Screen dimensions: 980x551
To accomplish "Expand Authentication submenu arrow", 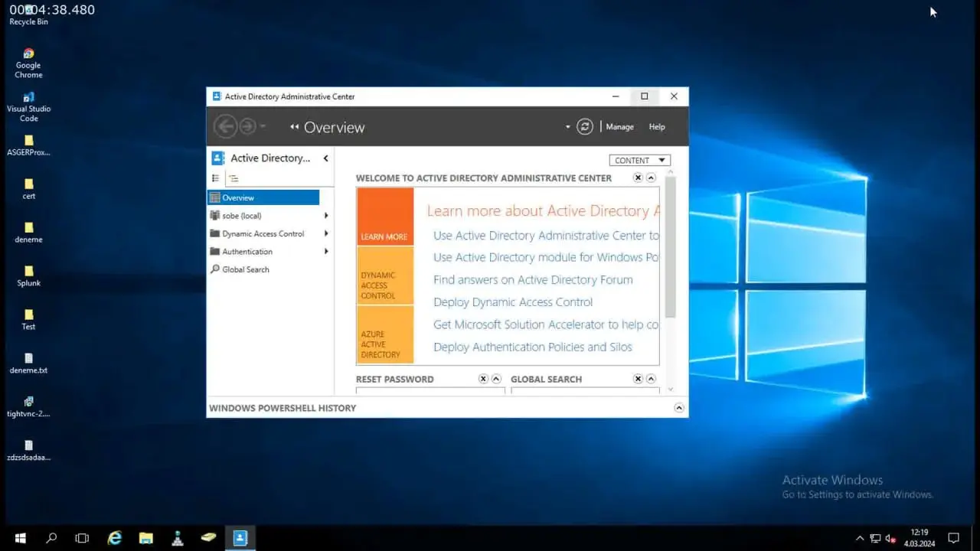I will pos(326,251).
